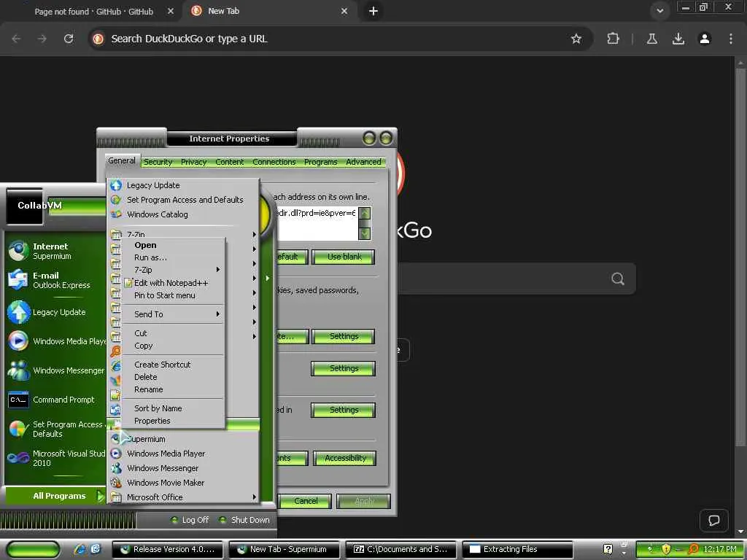Switch to Page not found GitHub tab

tap(94, 11)
